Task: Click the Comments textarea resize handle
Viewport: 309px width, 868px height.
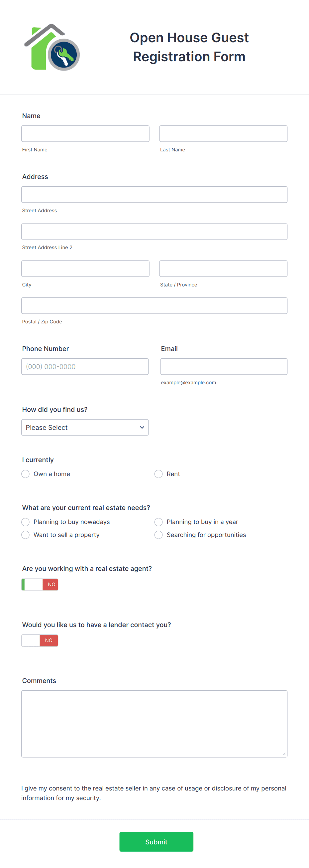Action: [x=284, y=754]
